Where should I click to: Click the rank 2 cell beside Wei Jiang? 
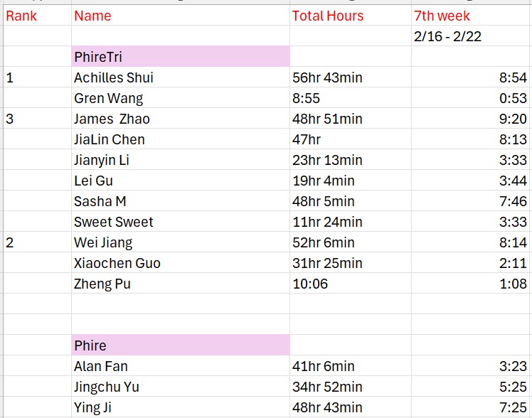coord(36,242)
